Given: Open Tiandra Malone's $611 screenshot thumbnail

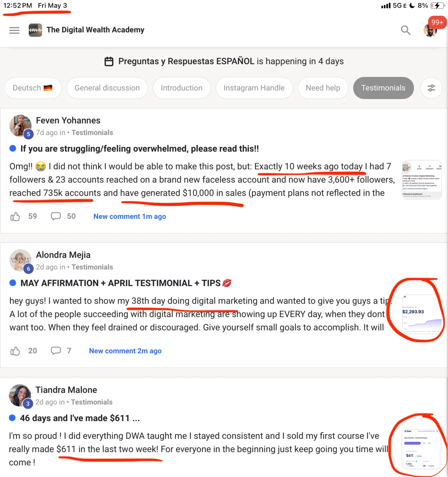Looking at the screenshot, I should [421, 449].
